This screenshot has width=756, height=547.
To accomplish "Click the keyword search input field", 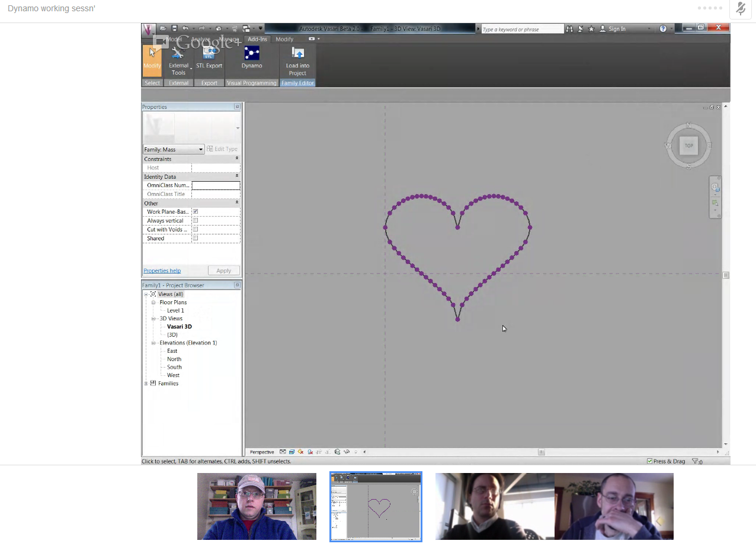I will [x=521, y=29].
